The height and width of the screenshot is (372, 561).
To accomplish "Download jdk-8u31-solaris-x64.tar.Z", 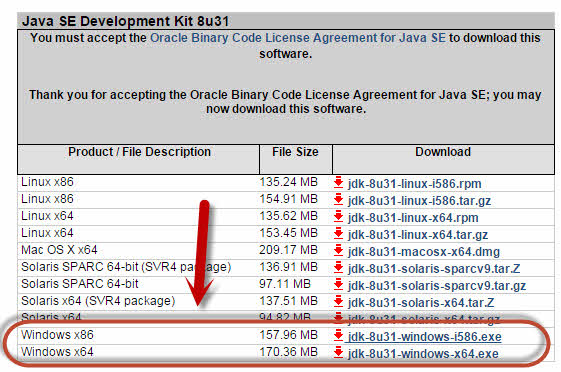I will (421, 303).
